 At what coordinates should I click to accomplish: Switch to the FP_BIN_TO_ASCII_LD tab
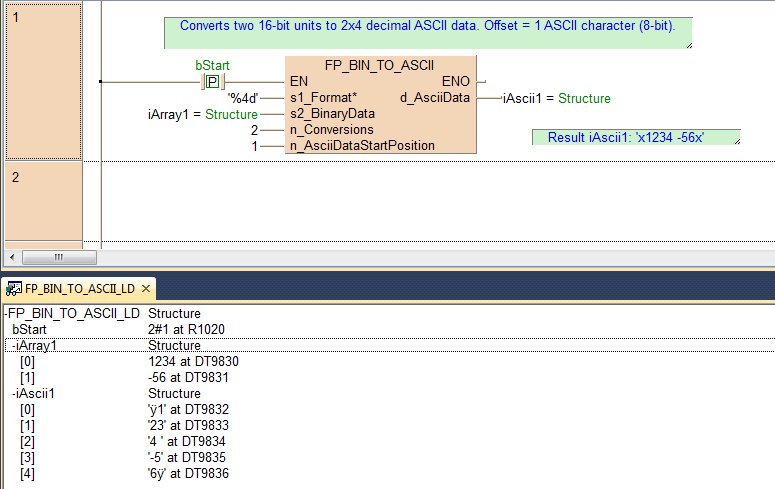tap(78, 289)
